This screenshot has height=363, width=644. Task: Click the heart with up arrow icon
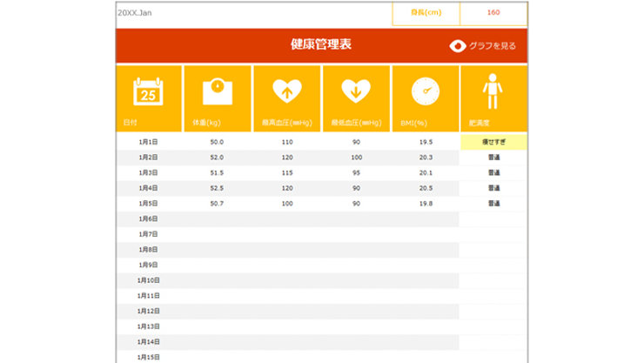[x=287, y=91]
